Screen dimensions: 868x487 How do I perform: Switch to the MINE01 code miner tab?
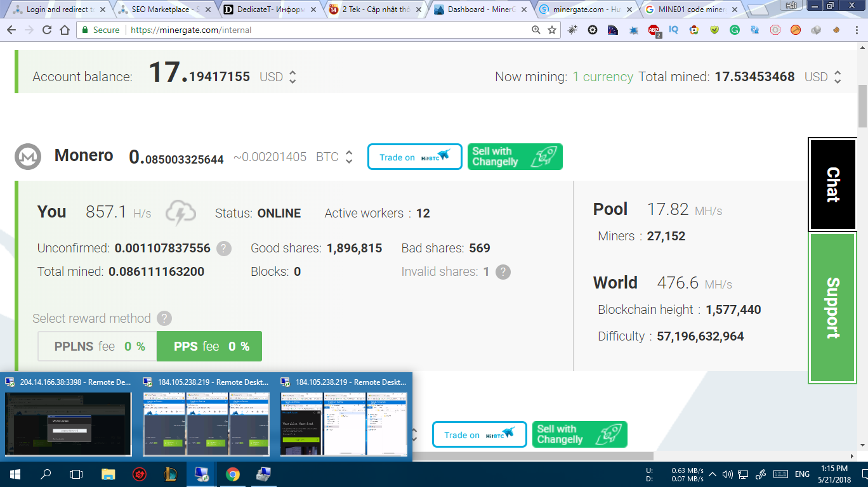(x=692, y=10)
